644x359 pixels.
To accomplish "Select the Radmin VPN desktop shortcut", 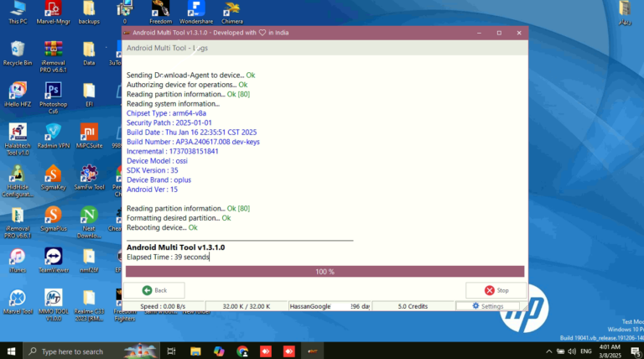I will [54, 136].
